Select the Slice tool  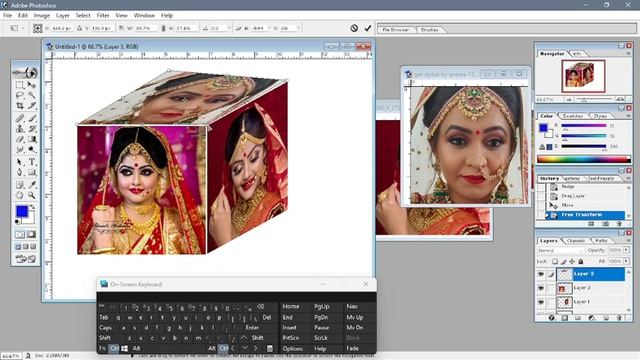tap(31, 105)
